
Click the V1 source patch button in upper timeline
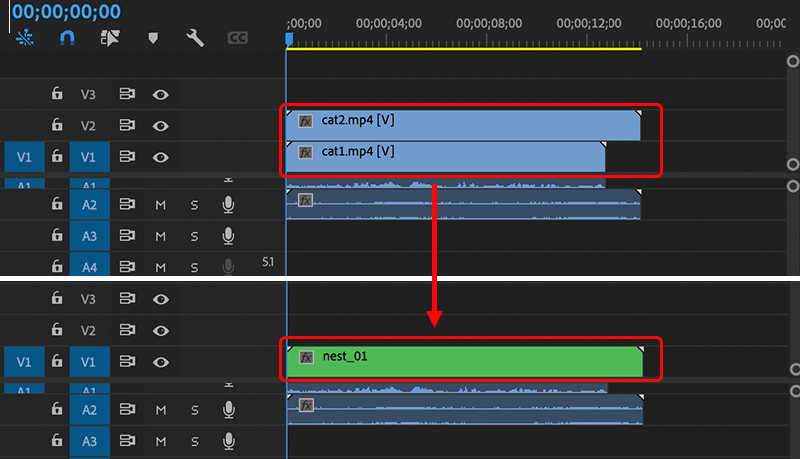(x=24, y=157)
